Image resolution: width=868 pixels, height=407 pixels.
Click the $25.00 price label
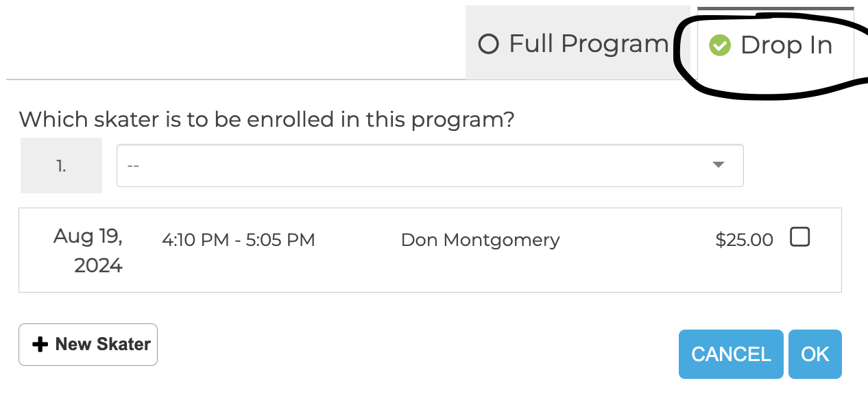coord(744,240)
